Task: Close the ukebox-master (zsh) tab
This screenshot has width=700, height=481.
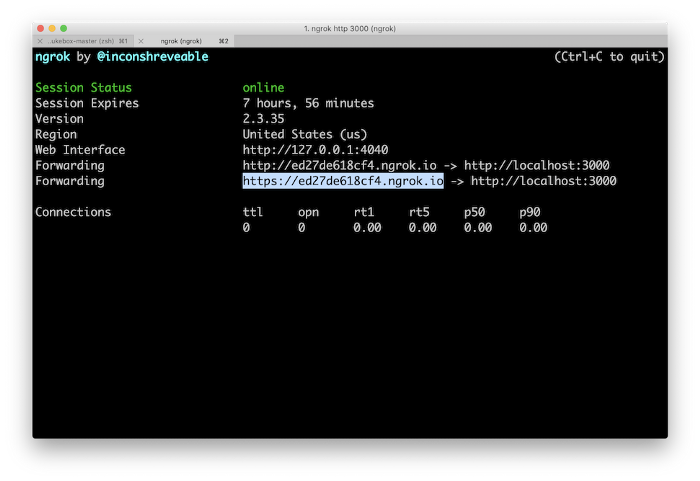Action: [40, 41]
